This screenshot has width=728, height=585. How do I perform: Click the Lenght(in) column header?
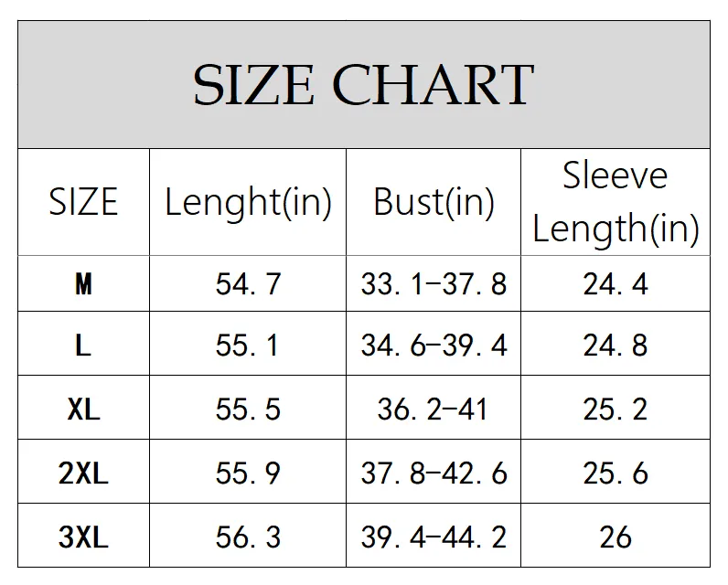(x=248, y=202)
